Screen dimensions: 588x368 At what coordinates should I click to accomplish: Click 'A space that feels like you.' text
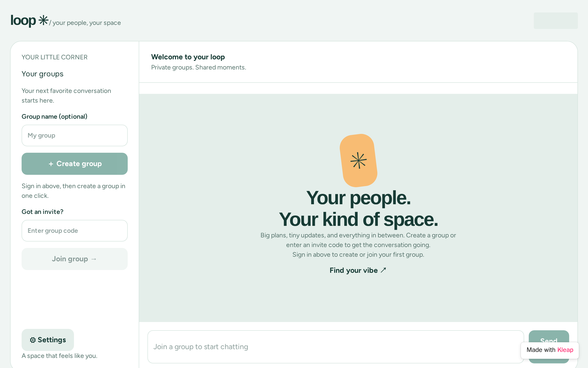tap(59, 356)
